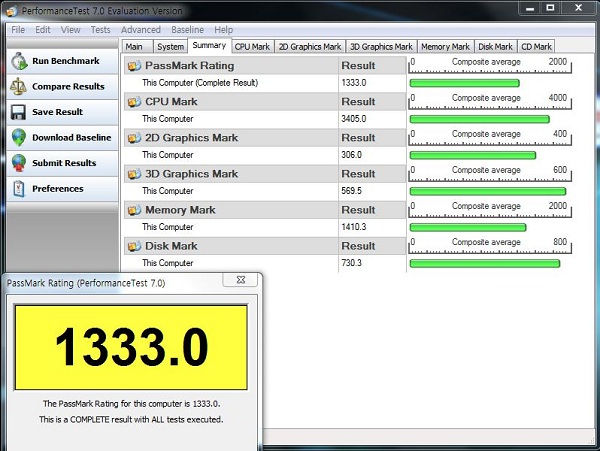
Task: Click the 'COMPLETE result with ALL tests' message
Action: [x=131, y=420]
